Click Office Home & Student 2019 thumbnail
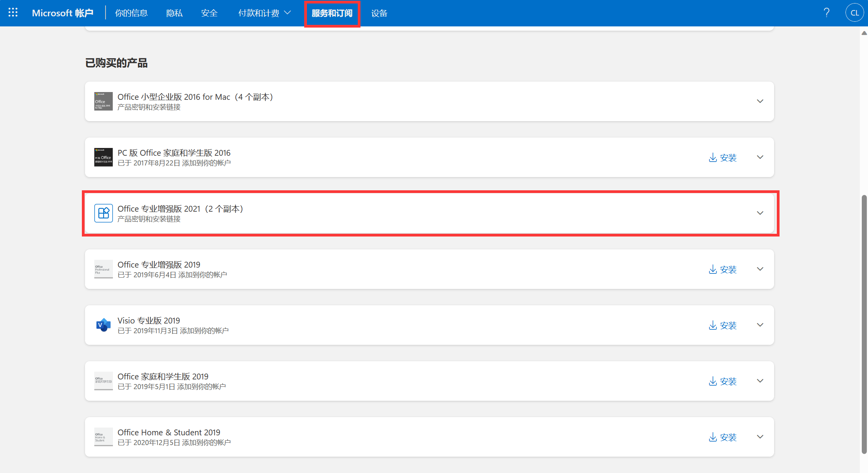This screenshot has height=473, width=868. pos(103,437)
